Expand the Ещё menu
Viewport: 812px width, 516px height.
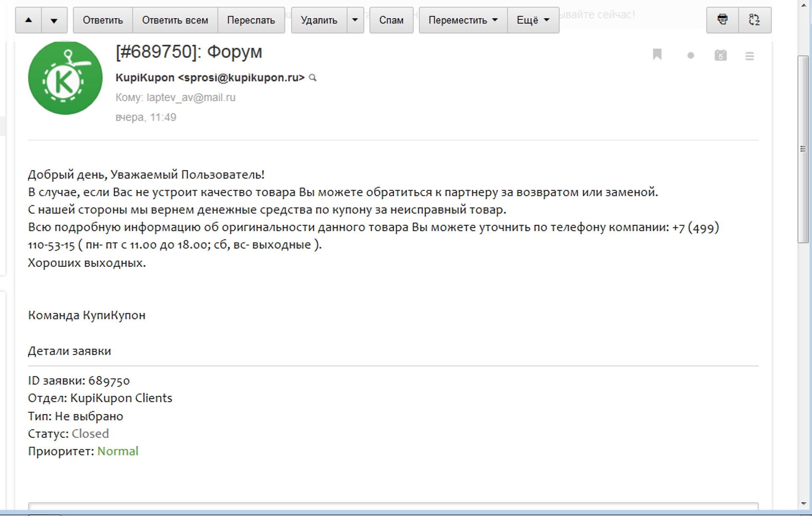click(x=533, y=20)
